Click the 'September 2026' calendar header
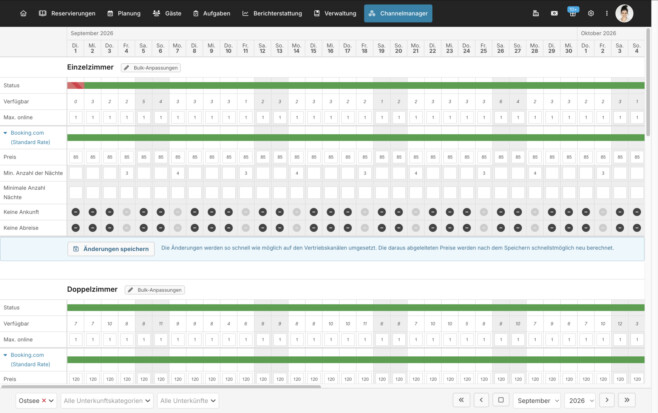The width and height of the screenshot is (658, 413). (92, 33)
